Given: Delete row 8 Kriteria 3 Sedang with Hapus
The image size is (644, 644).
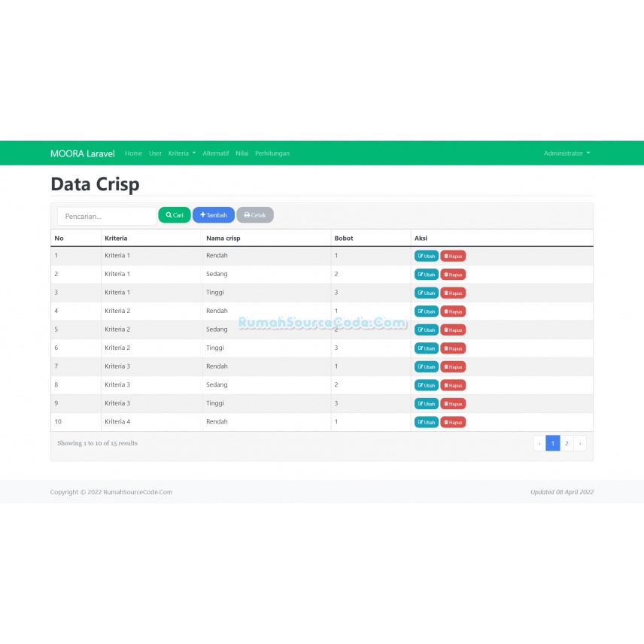Looking at the screenshot, I should (453, 385).
